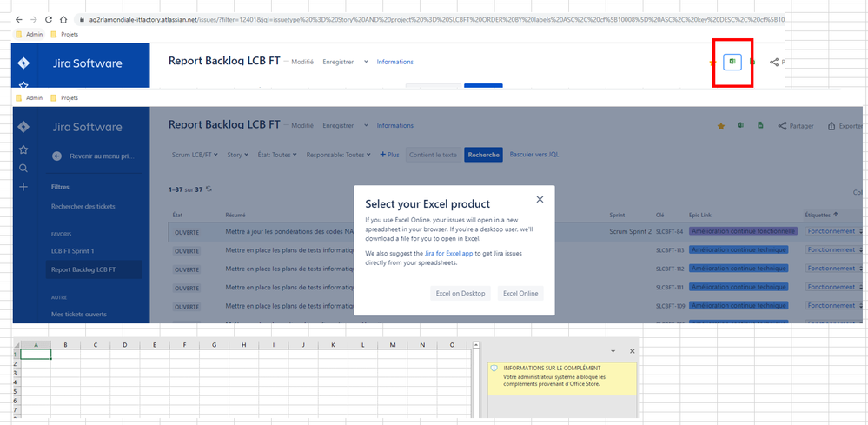868x425 pixels.
Task: Click the Contient le texte search field
Action: point(434,155)
